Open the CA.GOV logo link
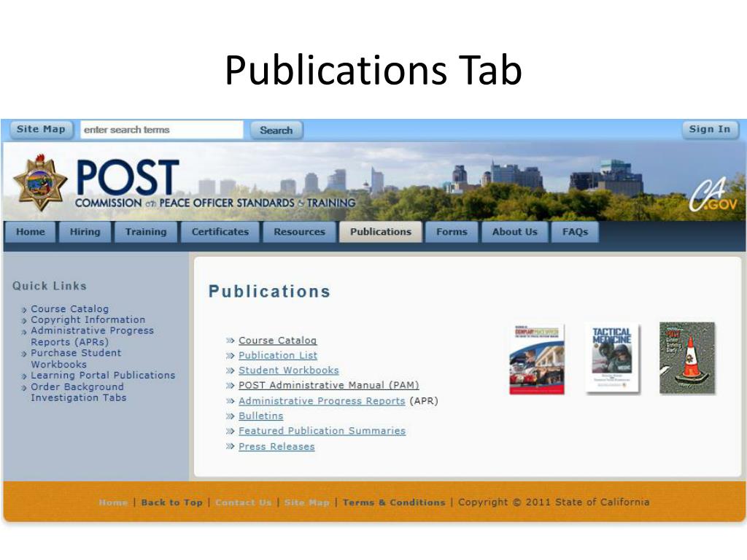Viewport: 747px width, 560px height. tap(713, 195)
